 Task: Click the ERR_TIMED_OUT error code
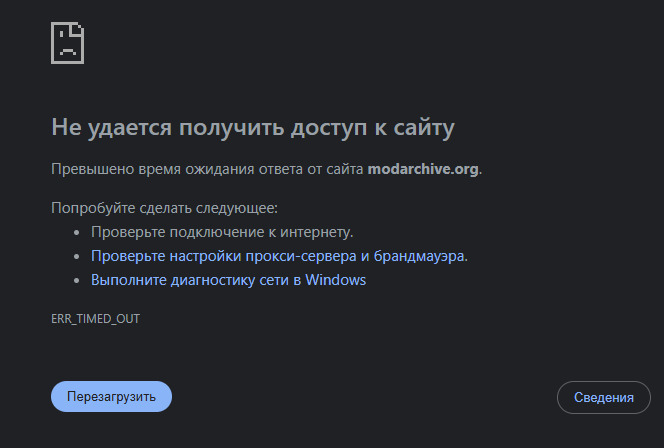95,319
